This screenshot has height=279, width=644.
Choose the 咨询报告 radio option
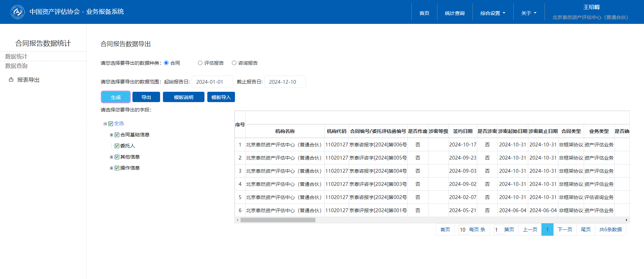point(234,63)
